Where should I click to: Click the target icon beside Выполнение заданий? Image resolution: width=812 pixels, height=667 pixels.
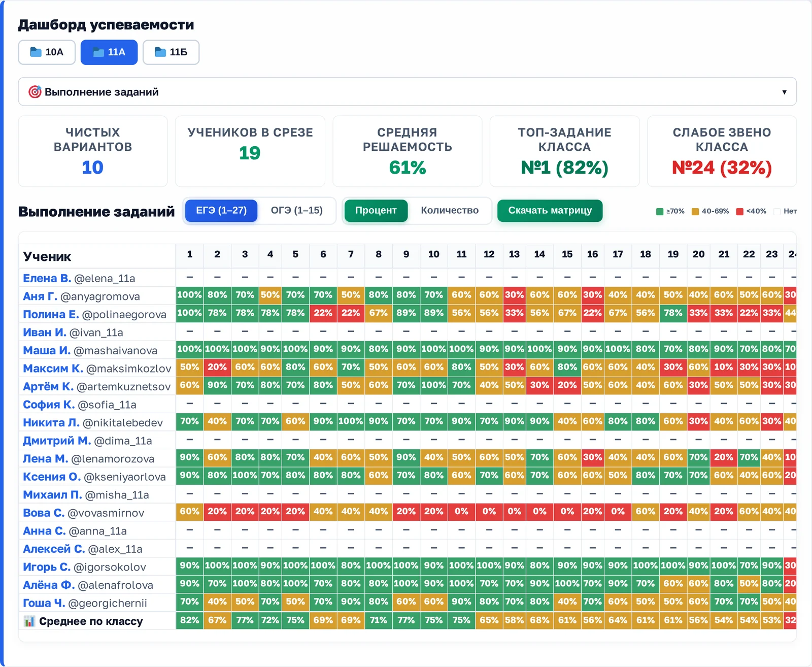pos(35,92)
